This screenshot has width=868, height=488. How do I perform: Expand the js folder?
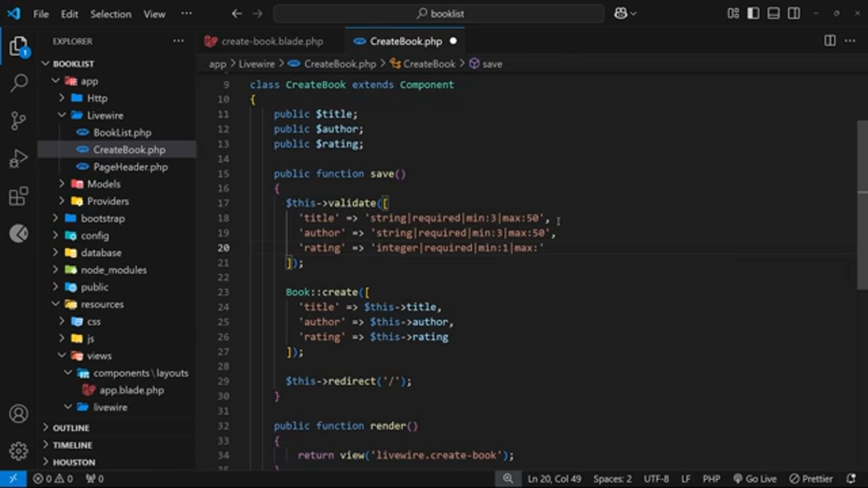[x=90, y=339]
